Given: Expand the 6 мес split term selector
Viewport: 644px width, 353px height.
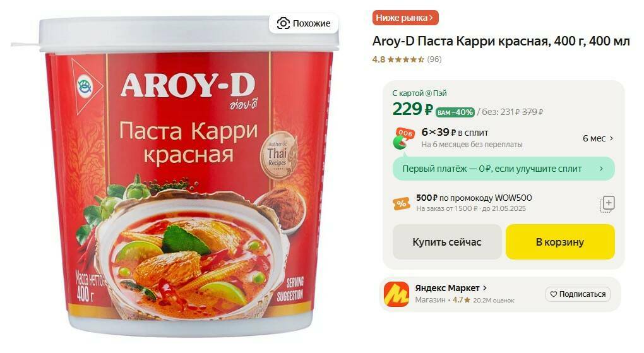Looking at the screenshot, I should point(597,138).
